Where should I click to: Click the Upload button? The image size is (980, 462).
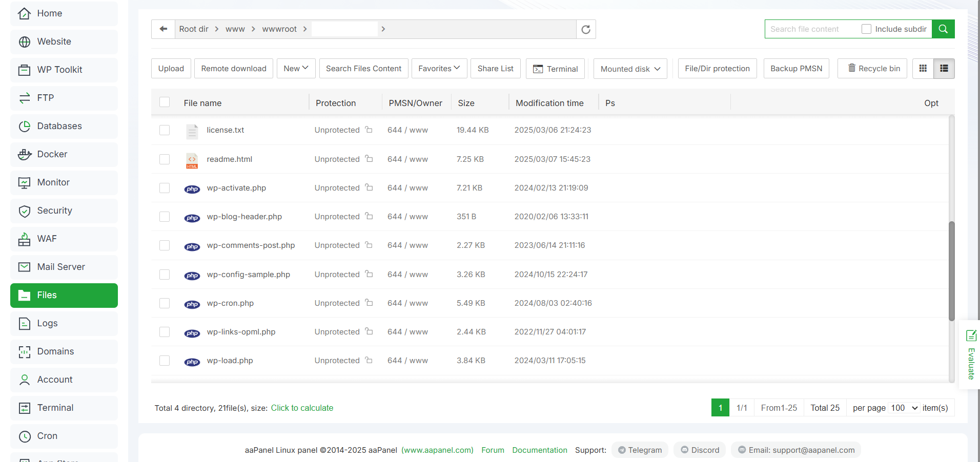[171, 69]
